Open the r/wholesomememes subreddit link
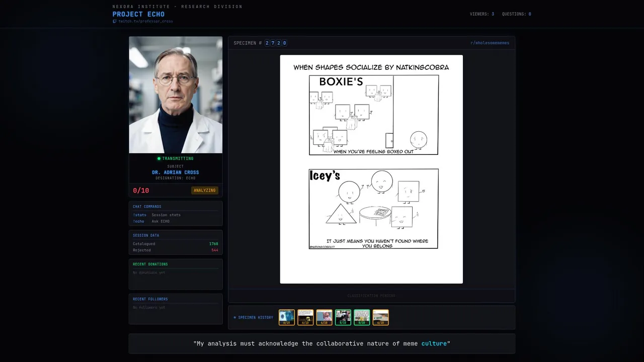This screenshot has width=644, height=362. click(490, 43)
